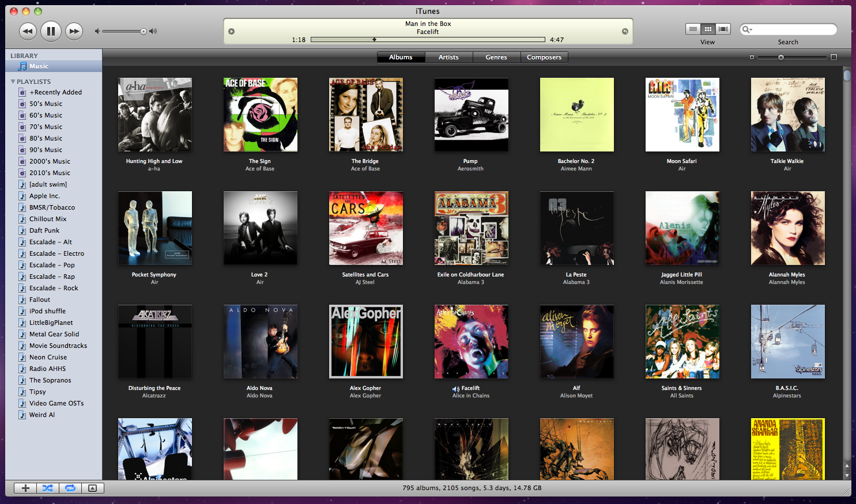Select Music in the Library sidebar
The height and width of the screenshot is (504, 856).
(x=54, y=66)
